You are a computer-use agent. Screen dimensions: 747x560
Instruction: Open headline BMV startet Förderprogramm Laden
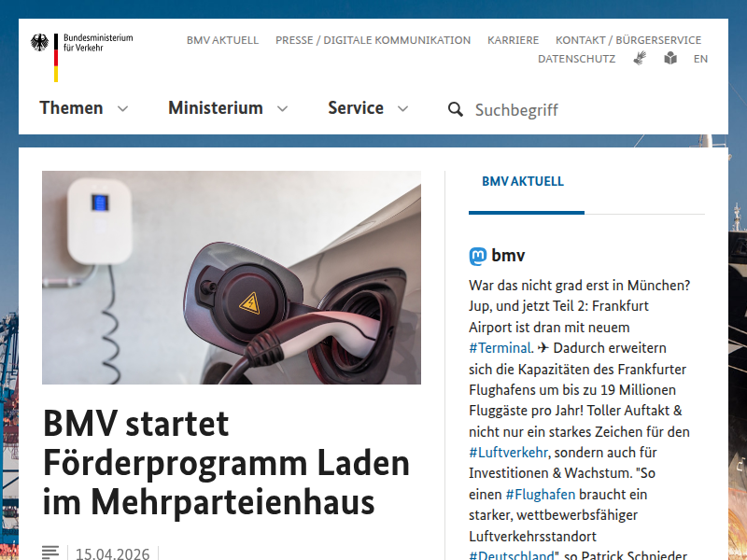tap(226, 462)
